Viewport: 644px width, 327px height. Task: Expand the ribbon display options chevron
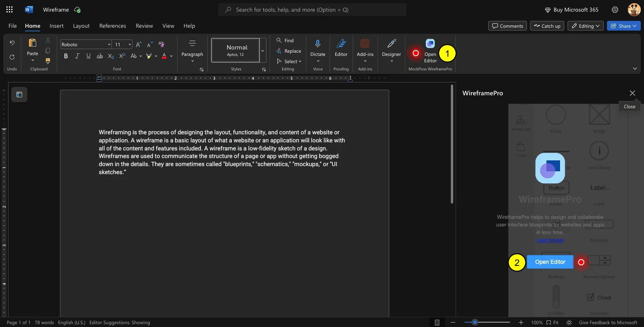pyautogui.click(x=635, y=69)
